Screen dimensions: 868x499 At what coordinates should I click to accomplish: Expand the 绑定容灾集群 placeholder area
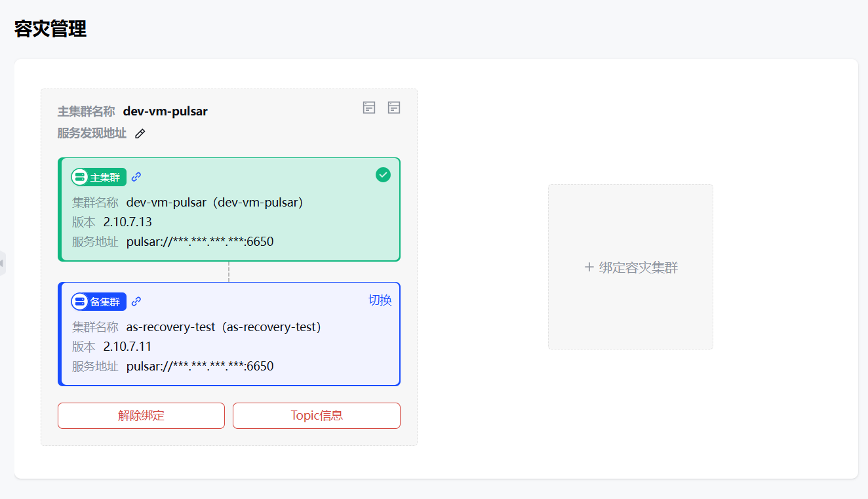(x=630, y=267)
